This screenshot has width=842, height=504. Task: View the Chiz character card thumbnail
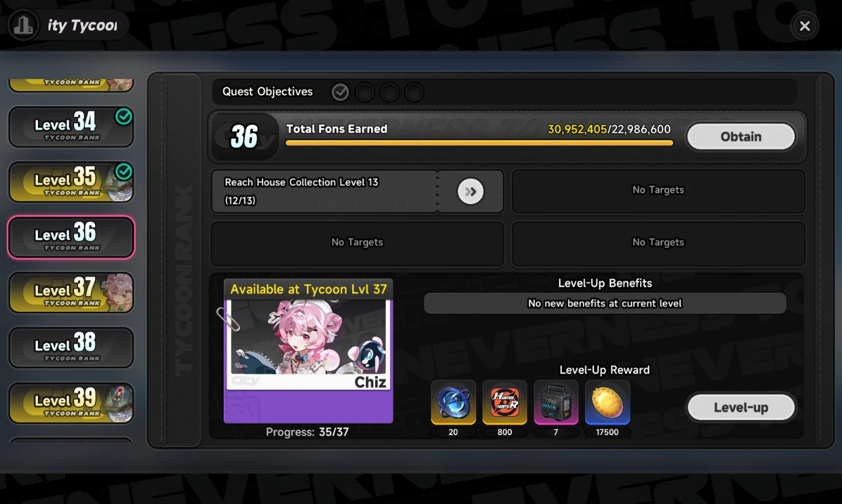(308, 345)
